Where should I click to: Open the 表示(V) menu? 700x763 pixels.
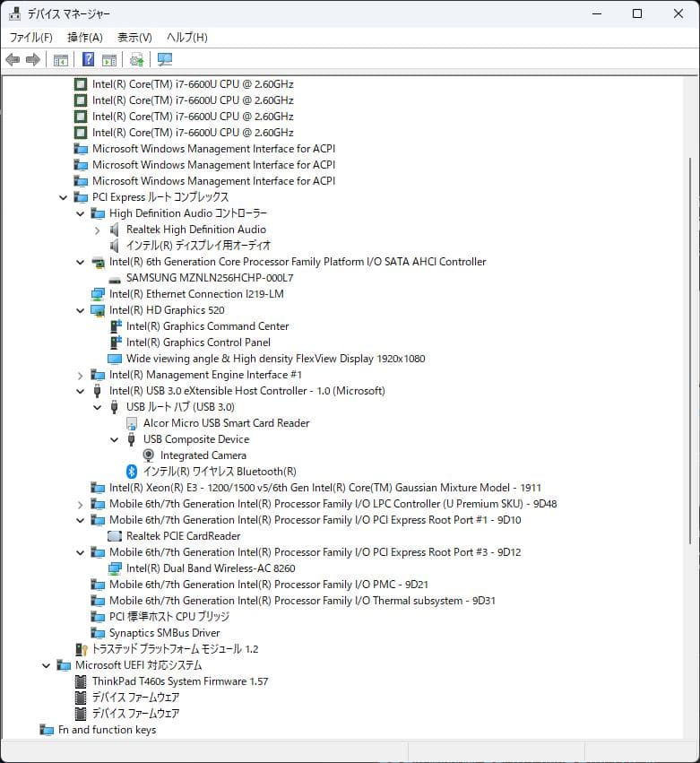[134, 37]
